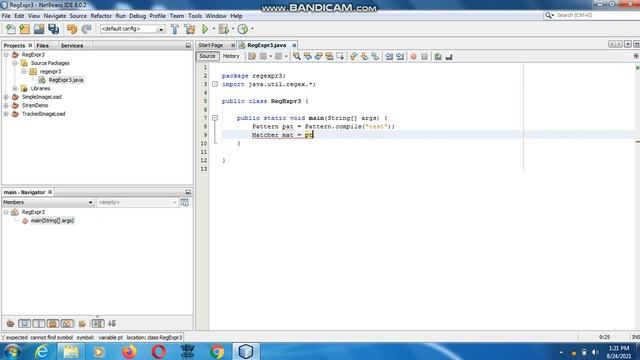640x360 pixels.
Task: Expand the TrackedImageLoad project node
Action: pos(6,114)
